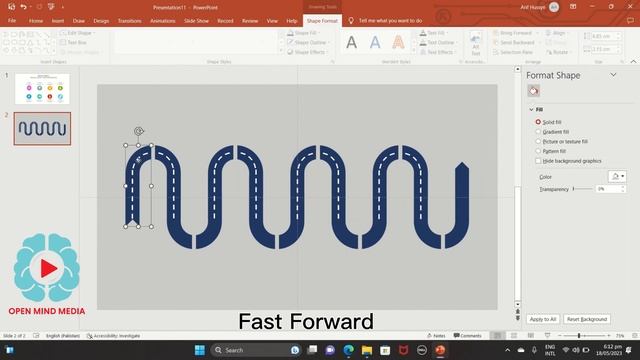Open the Text Effects dropdown
The image size is (640, 360).
pos(438,52)
